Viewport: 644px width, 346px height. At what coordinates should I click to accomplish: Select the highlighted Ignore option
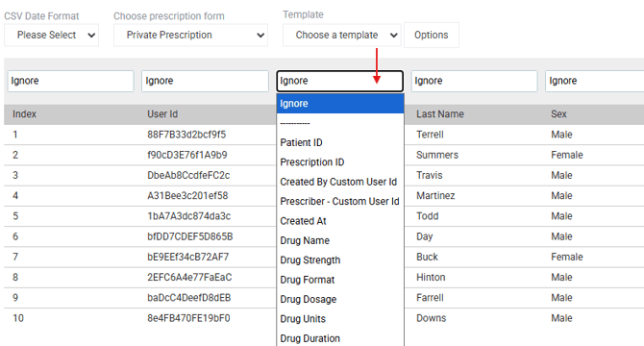[340, 104]
